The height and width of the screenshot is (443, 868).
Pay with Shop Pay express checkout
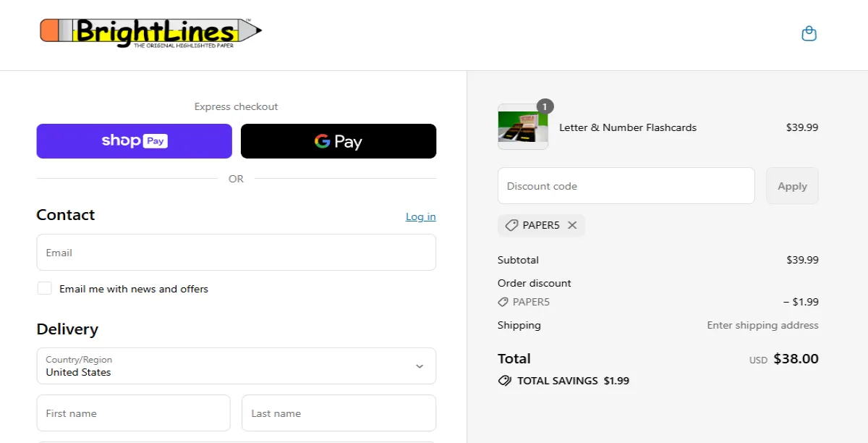point(135,141)
